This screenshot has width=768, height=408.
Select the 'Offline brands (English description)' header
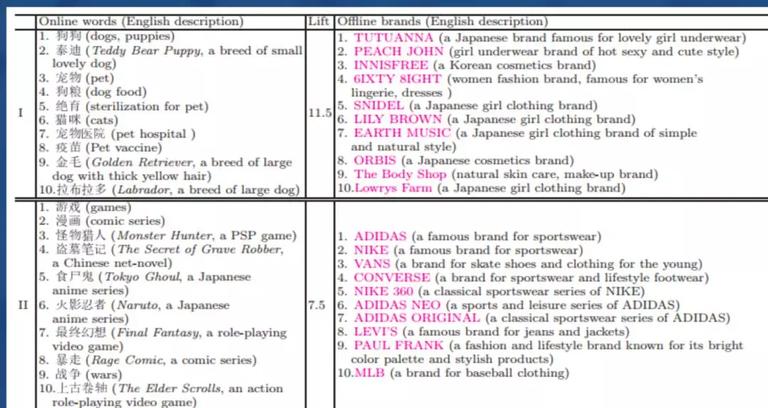point(442,22)
